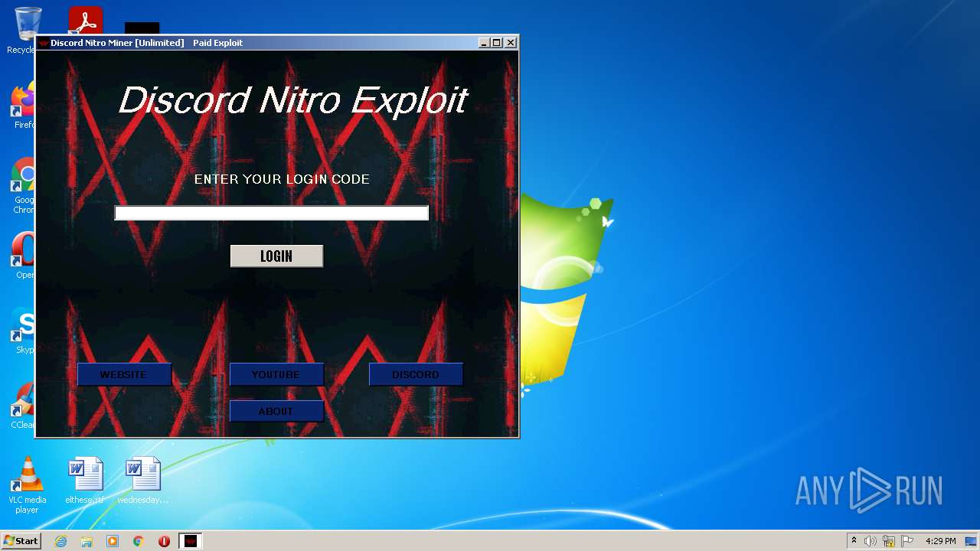Open the Adobe Acrobat desktop icon
The height and width of the screenshot is (551, 980).
point(85,20)
